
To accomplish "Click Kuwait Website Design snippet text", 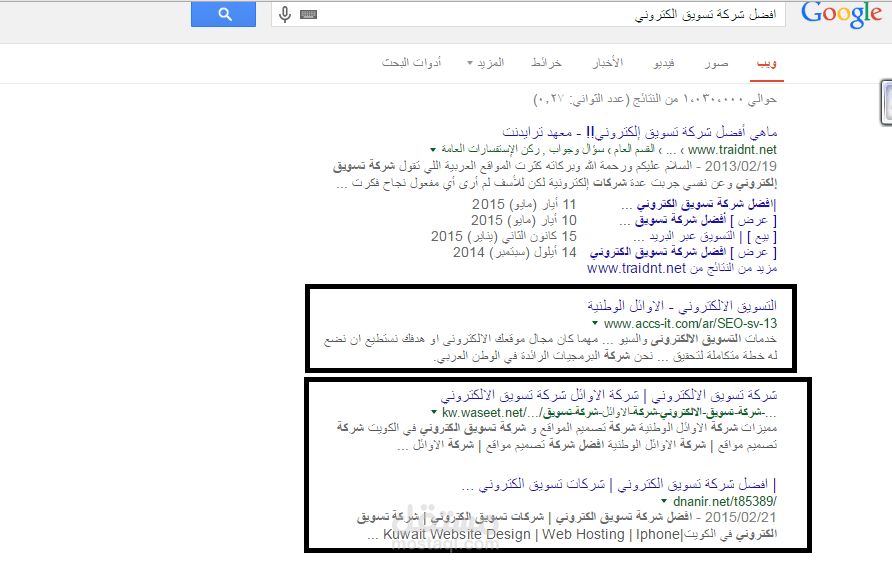I will (457, 534).
